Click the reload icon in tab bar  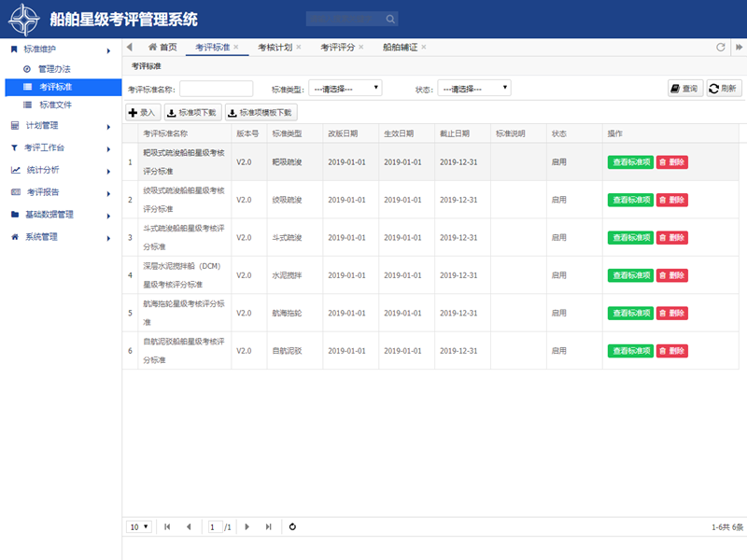pos(720,48)
